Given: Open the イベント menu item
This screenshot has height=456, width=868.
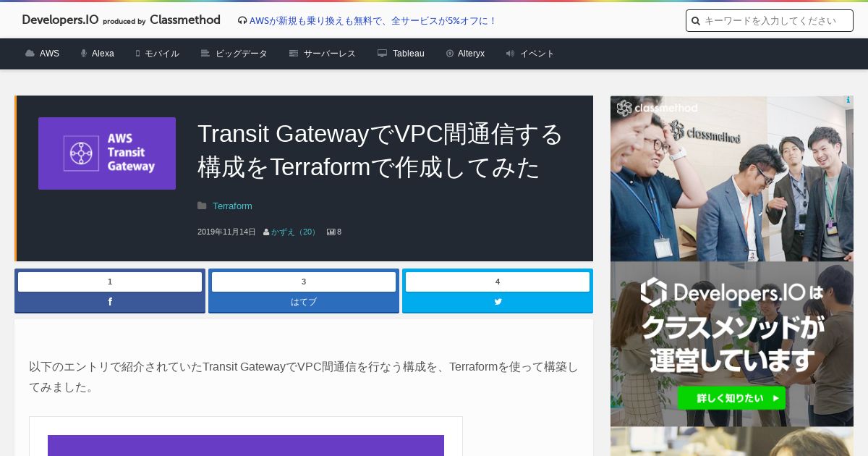Looking at the screenshot, I should coord(537,54).
